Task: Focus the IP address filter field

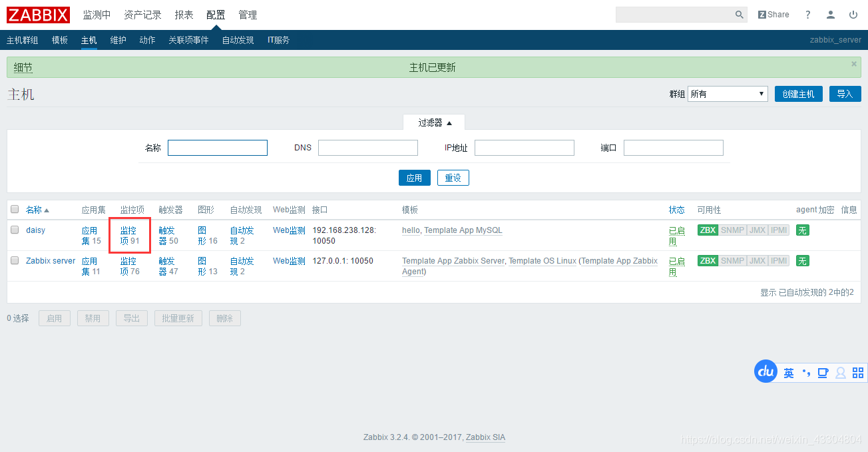Action: point(525,148)
